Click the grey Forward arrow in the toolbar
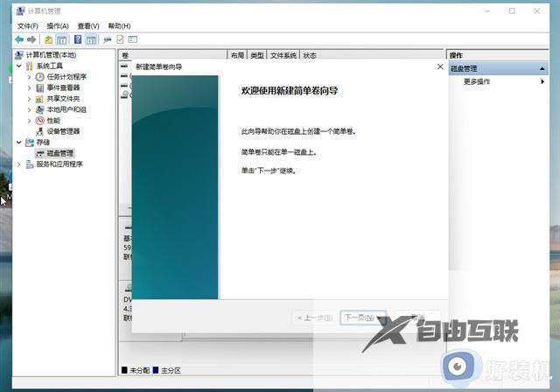The width and height of the screenshot is (560, 392). [x=31, y=39]
